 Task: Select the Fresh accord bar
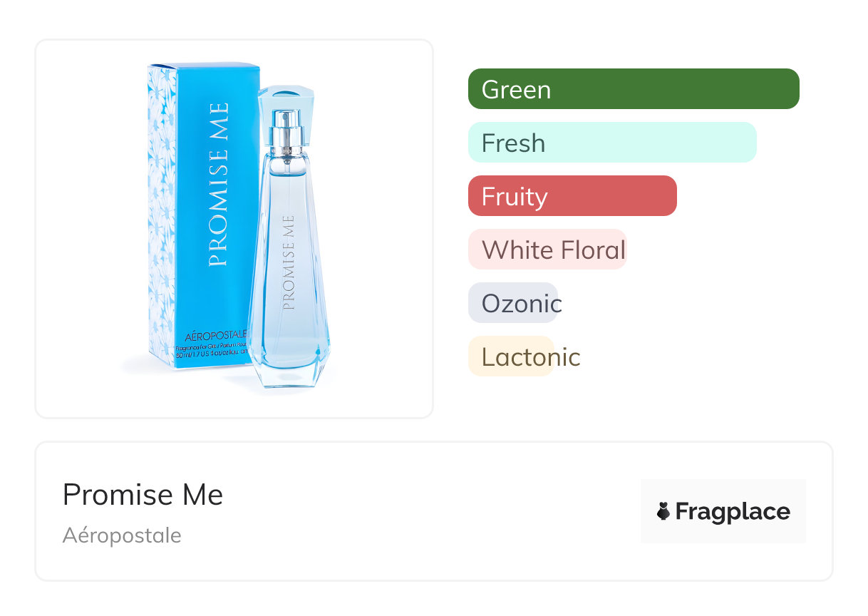611,143
